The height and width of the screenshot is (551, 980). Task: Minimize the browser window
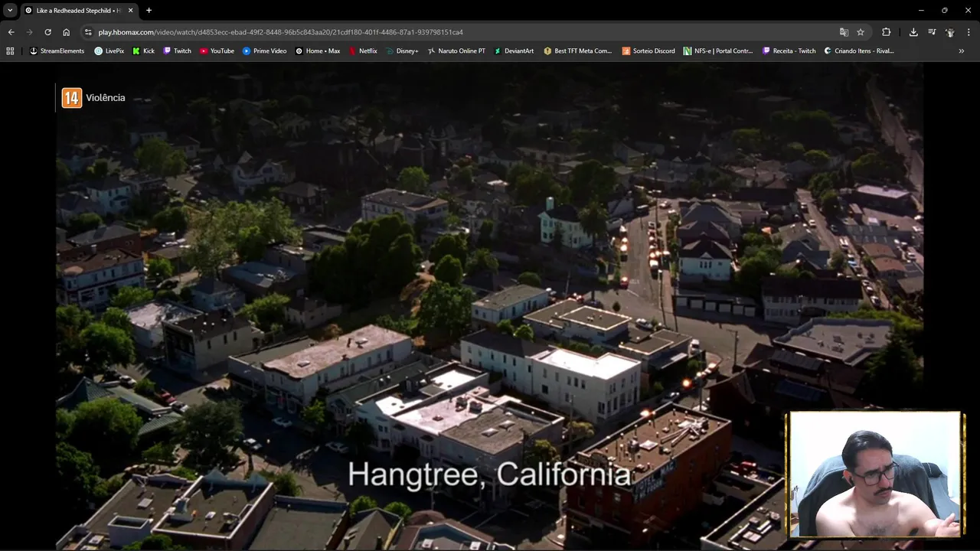click(x=920, y=10)
